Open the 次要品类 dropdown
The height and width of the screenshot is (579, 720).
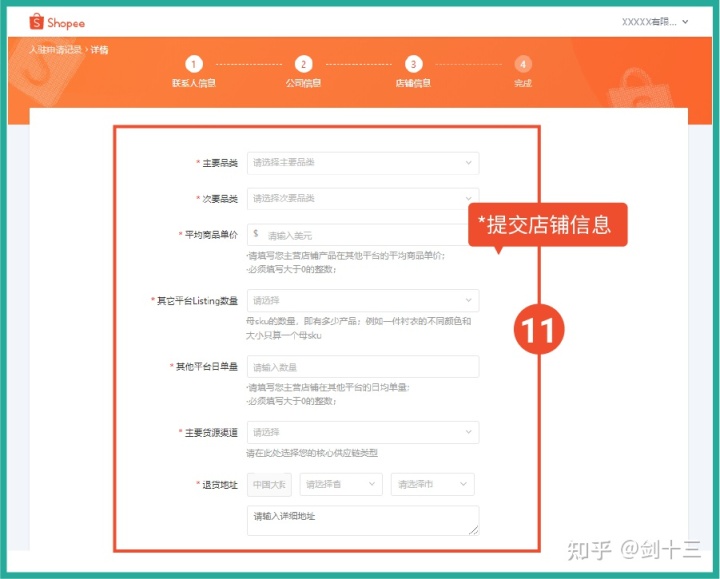coord(363,199)
